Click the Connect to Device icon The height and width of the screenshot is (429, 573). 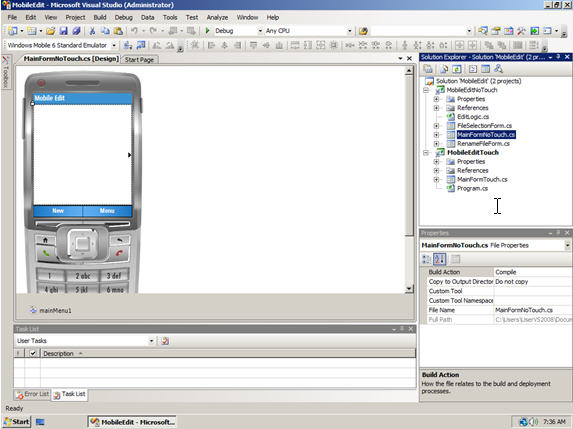(128, 45)
